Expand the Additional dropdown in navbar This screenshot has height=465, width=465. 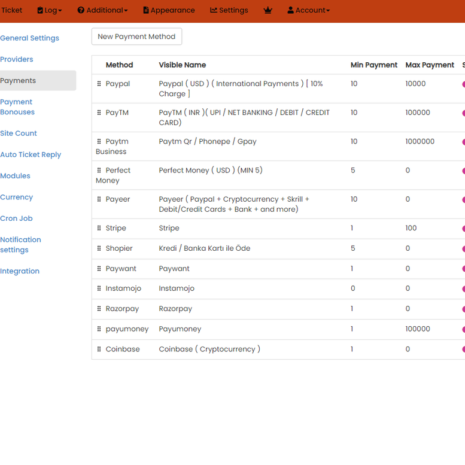pos(103,10)
